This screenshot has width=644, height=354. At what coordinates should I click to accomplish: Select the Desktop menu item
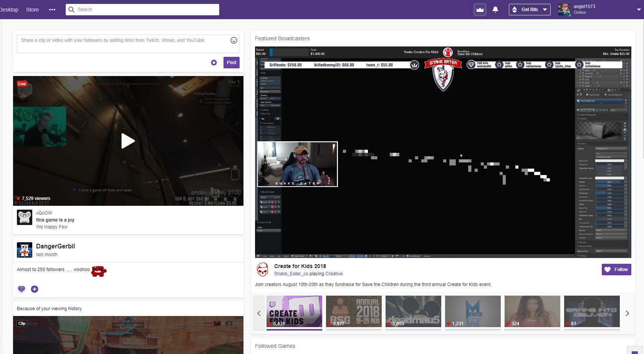point(8,9)
